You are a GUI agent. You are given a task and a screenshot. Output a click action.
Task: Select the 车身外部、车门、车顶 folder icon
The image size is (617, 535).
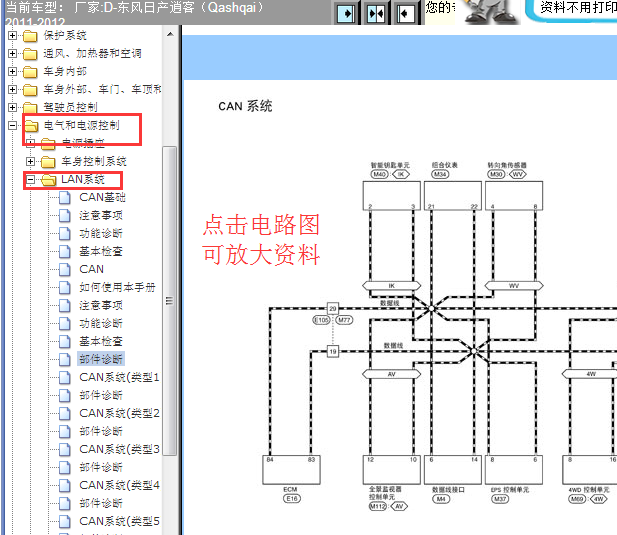pos(30,90)
